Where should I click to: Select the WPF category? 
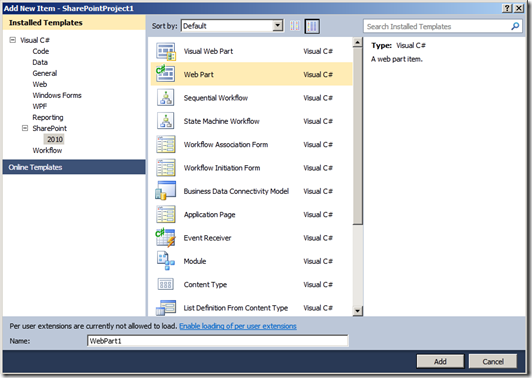(x=40, y=107)
